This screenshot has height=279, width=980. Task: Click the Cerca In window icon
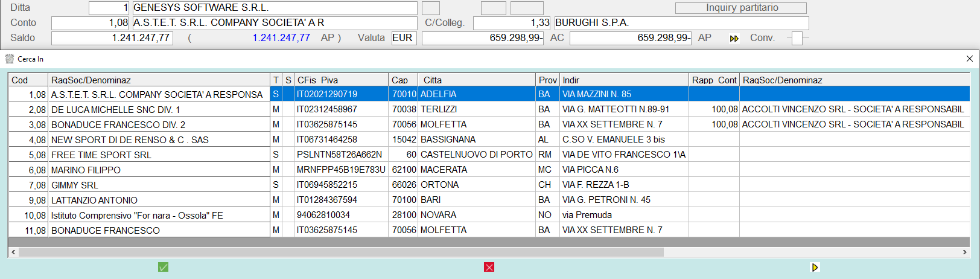click(10, 59)
